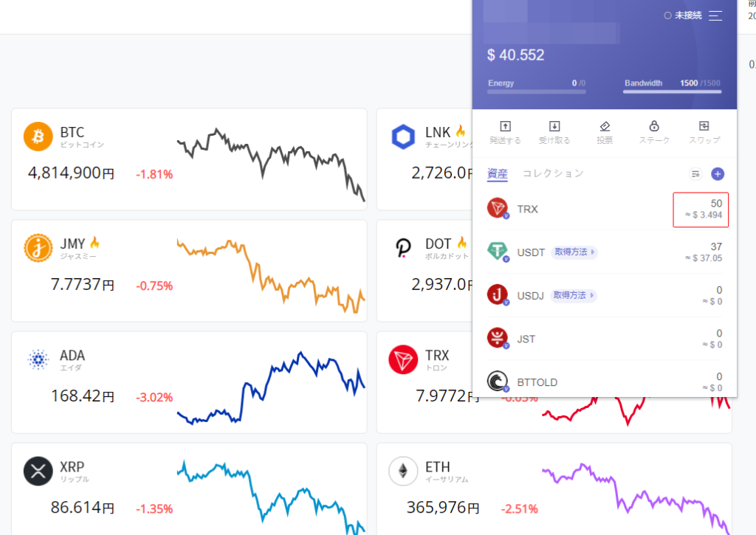Screen dimensions: 756x535
Task: Expand 取得方法 next to USDT
Action: coord(574,252)
